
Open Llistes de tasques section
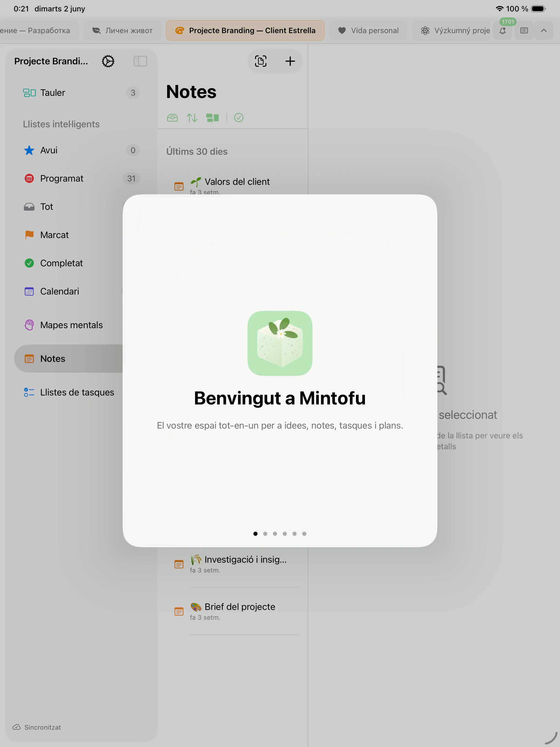[69, 392]
